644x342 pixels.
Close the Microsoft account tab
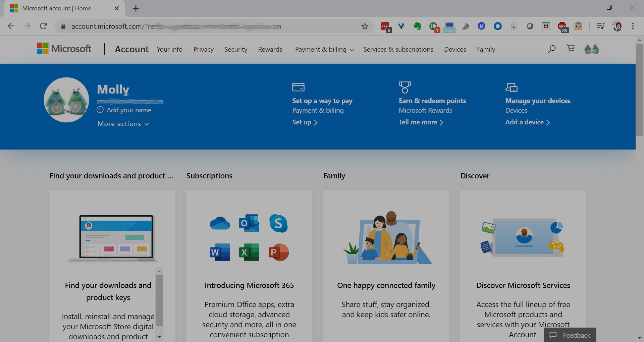coord(117,8)
